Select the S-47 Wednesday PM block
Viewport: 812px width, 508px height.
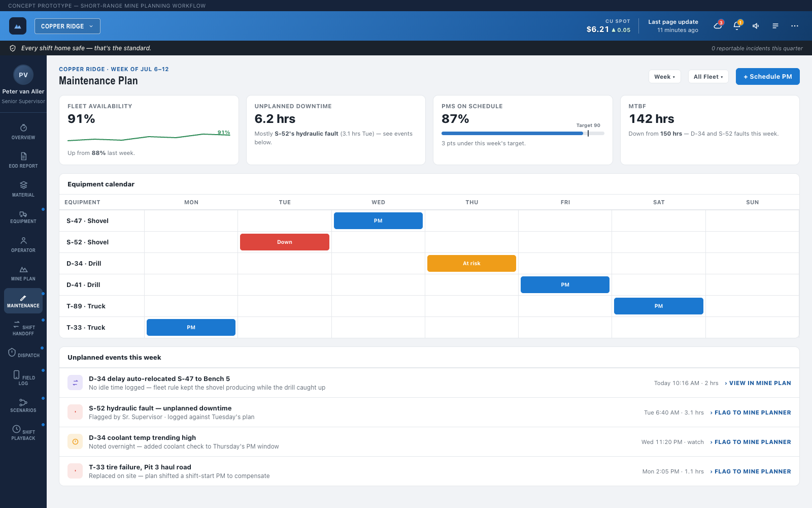(378, 220)
